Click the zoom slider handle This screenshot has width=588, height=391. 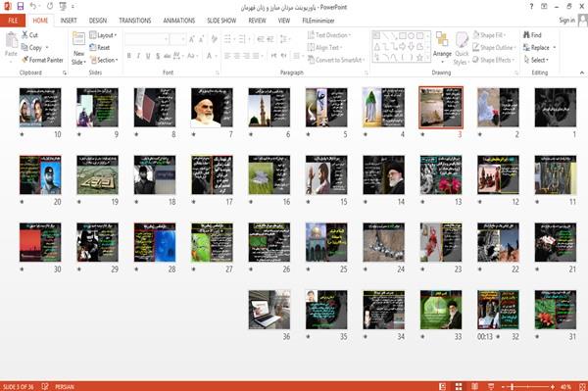coord(512,386)
